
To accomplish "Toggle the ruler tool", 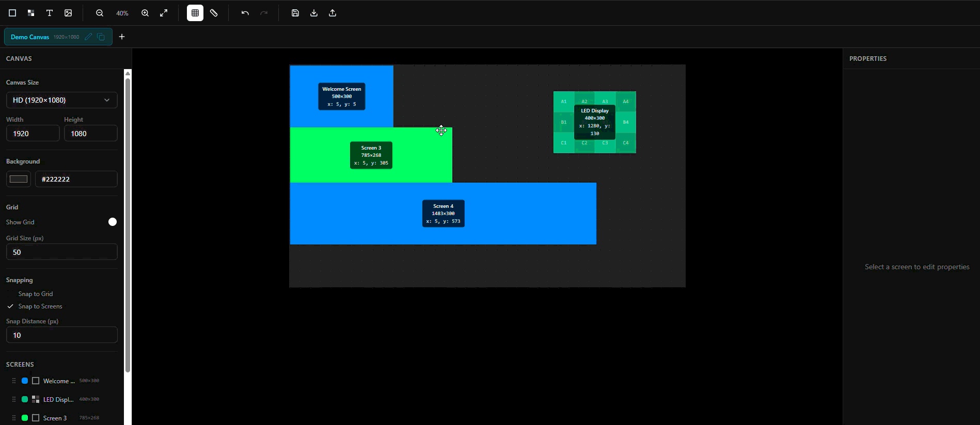I will click(214, 13).
